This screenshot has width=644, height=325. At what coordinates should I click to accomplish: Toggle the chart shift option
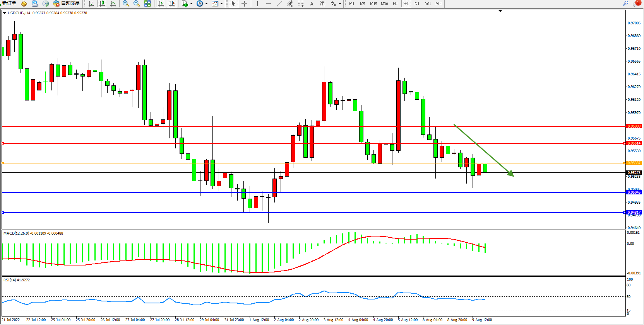172,3
